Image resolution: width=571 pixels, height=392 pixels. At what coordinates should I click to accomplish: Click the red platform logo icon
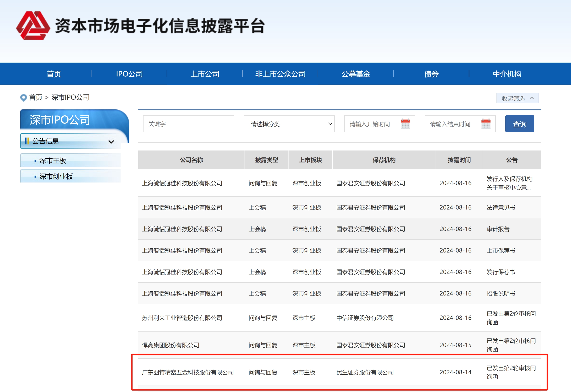tap(33, 26)
